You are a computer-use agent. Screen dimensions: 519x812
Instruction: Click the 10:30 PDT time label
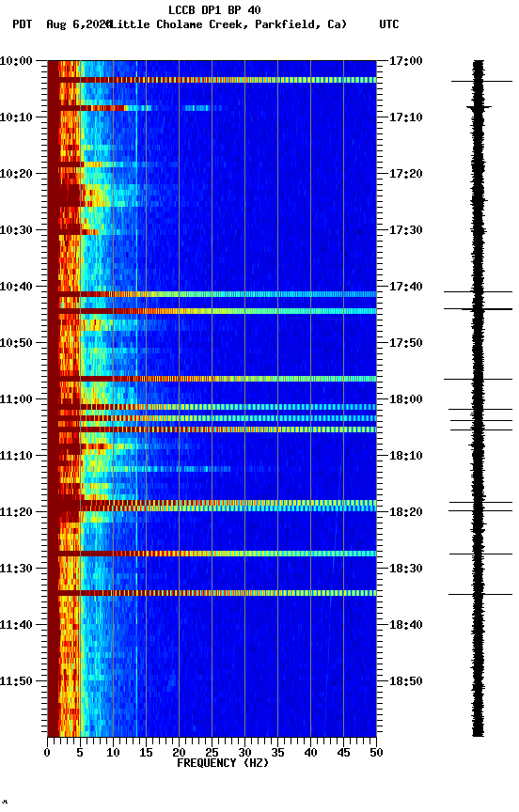tap(16, 230)
